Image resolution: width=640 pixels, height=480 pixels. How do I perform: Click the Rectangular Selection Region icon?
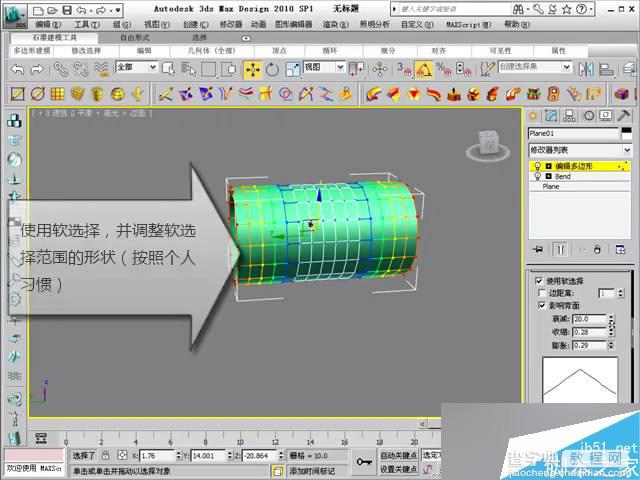[x=209, y=70]
